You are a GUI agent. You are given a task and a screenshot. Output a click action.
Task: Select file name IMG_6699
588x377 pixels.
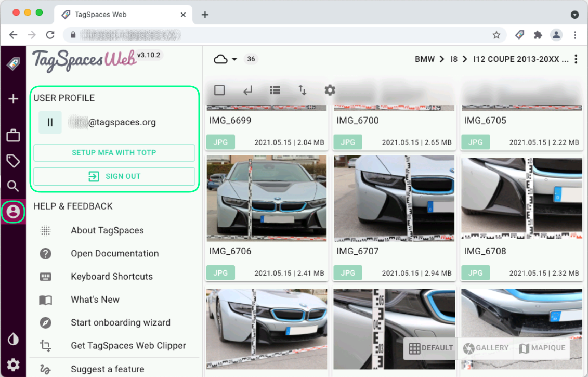230,121
